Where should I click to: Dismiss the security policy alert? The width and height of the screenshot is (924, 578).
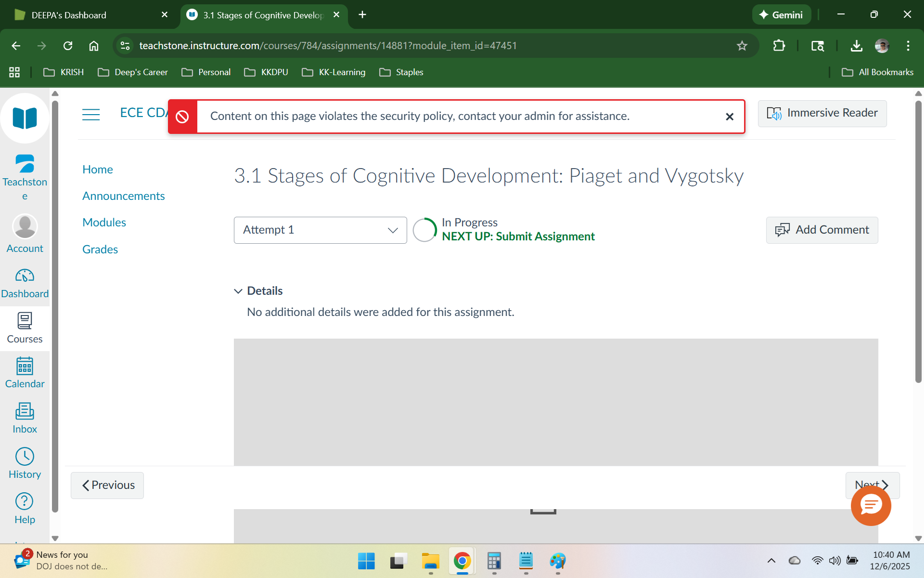729,117
